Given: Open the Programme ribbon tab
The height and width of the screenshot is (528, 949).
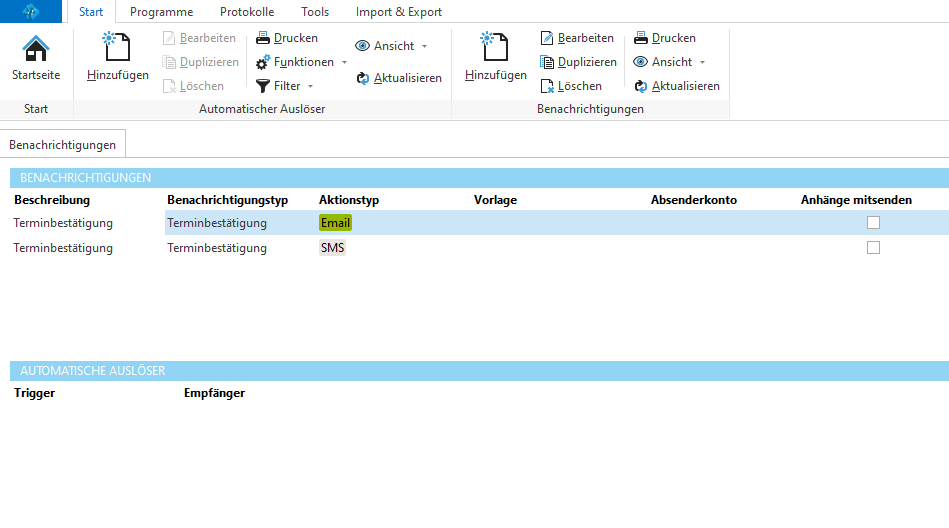Looking at the screenshot, I should (162, 12).
